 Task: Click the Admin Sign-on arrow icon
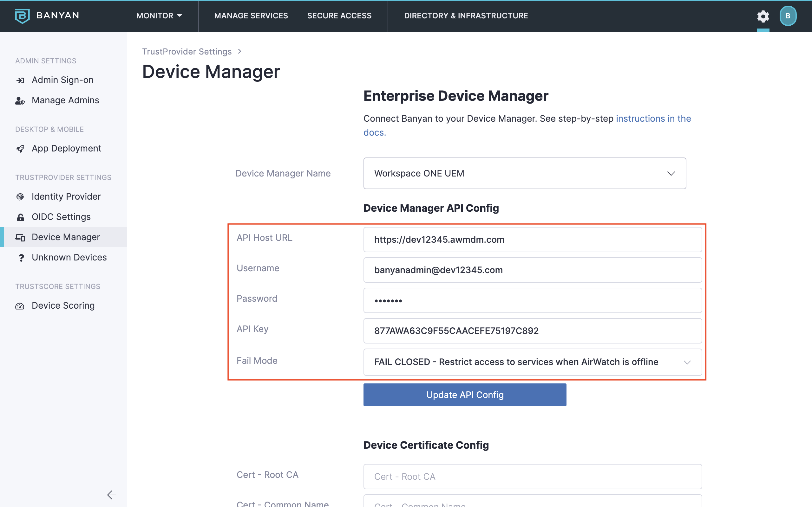tap(20, 80)
